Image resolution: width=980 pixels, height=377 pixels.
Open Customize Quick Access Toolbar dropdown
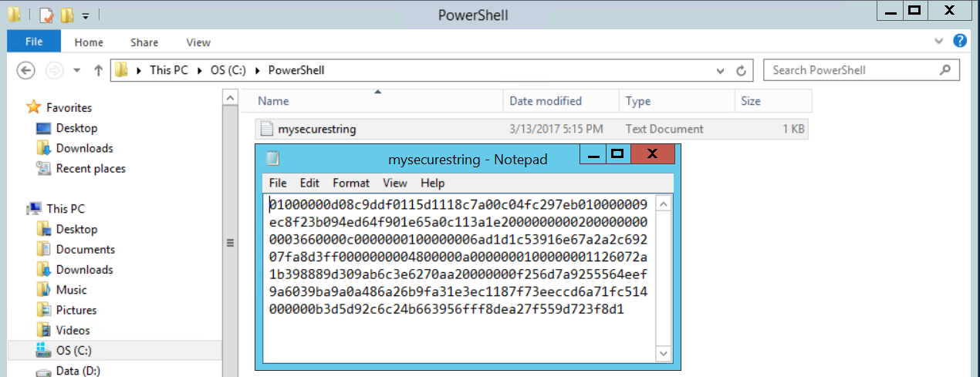[86, 15]
